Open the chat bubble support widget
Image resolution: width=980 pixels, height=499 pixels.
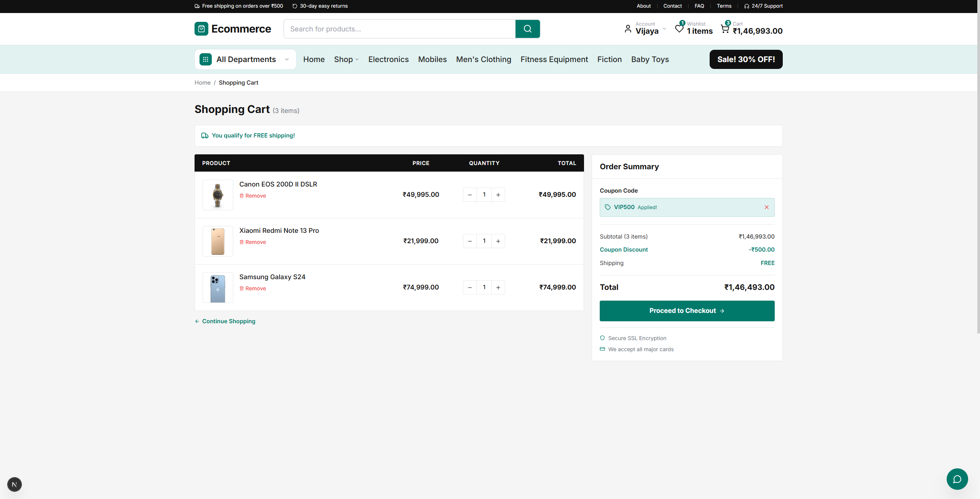(x=957, y=479)
